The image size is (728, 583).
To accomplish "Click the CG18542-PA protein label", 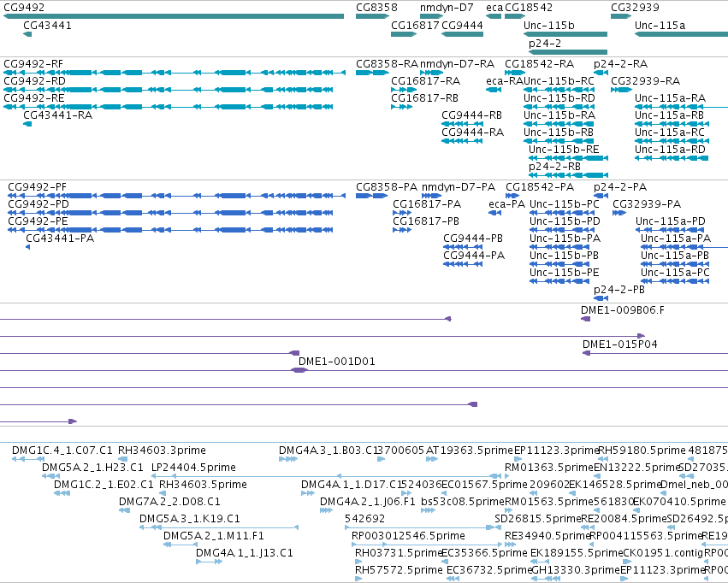I will [540, 187].
